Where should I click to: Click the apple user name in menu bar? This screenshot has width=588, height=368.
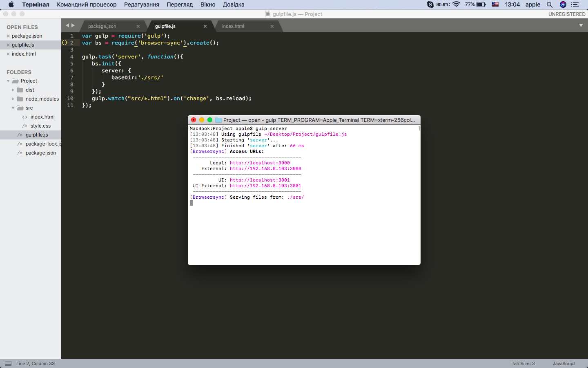click(x=533, y=4)
